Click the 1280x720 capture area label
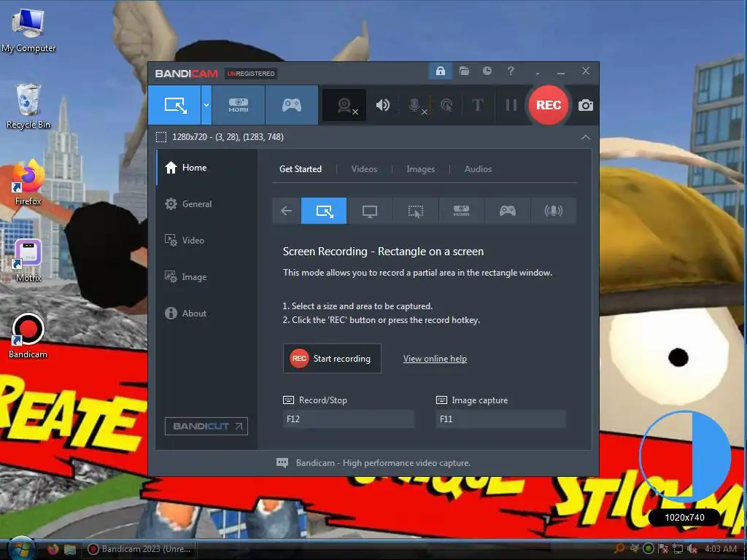747x560 pixels. 228,137
